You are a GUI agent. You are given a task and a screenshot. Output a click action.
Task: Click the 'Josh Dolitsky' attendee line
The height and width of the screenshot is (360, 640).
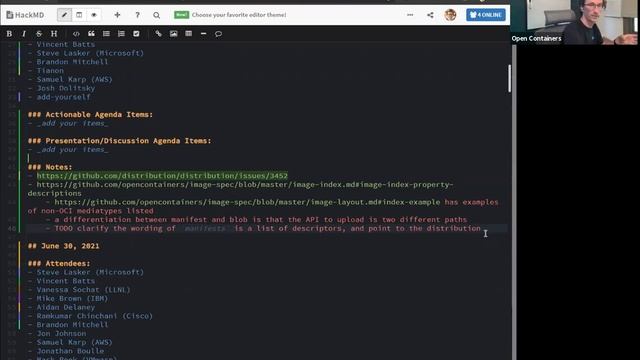[65, 88]
